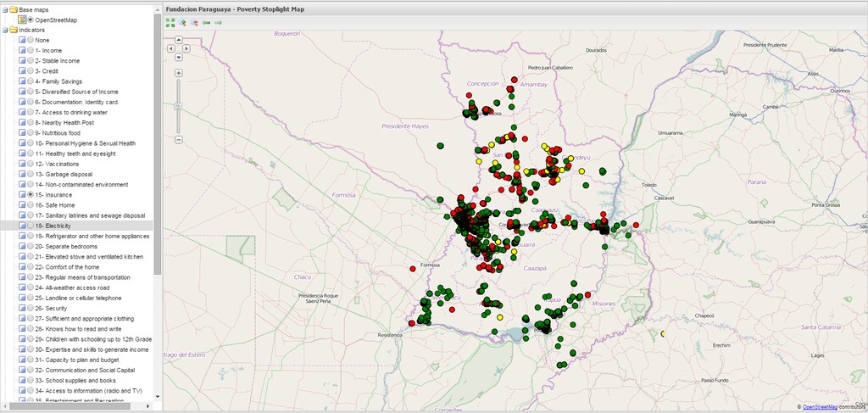
Task: Go to previous map view arrow
Action: [x=206, y=23]
